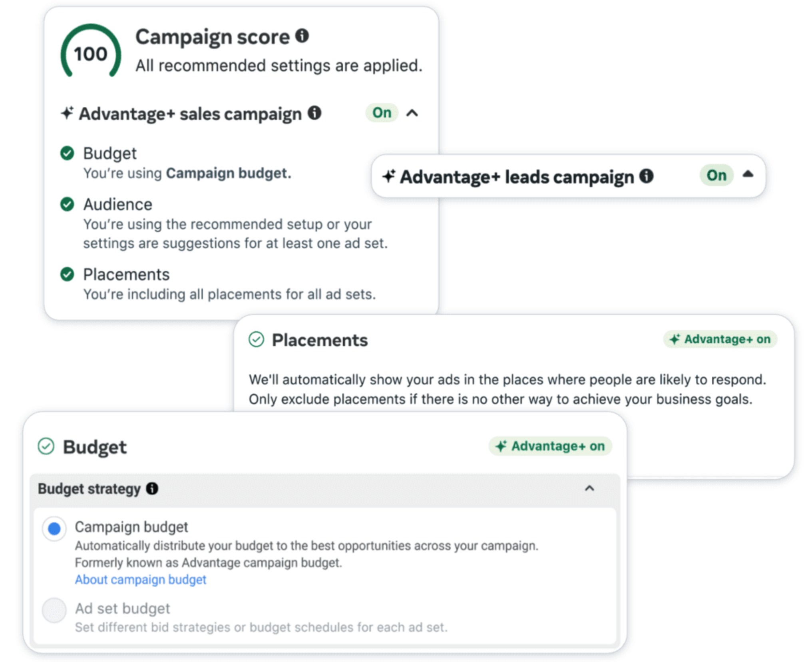This screenshot has width=812, height=662.
Task: Click 'We'll automatically show your ads' description
Action: click(x=507, y=389)
